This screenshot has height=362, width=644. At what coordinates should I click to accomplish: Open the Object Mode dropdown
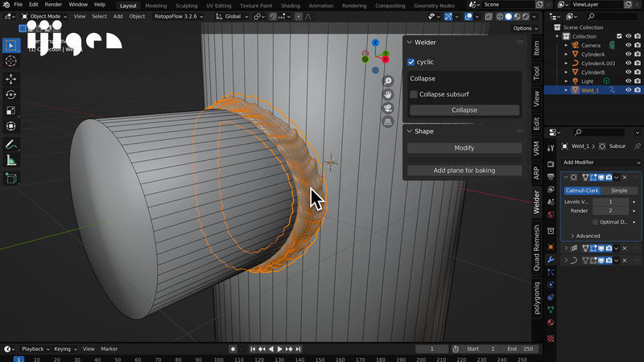tap(45, 16)
